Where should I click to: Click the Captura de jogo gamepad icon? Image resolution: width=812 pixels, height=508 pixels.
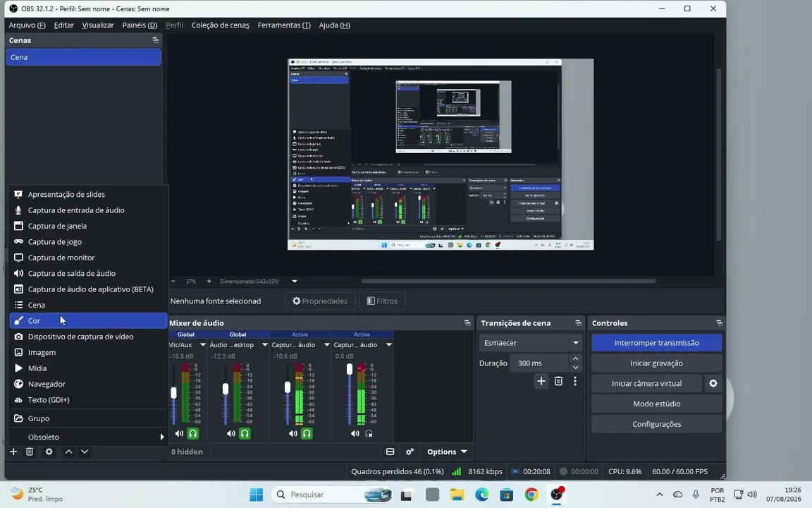tap(18, 241)
